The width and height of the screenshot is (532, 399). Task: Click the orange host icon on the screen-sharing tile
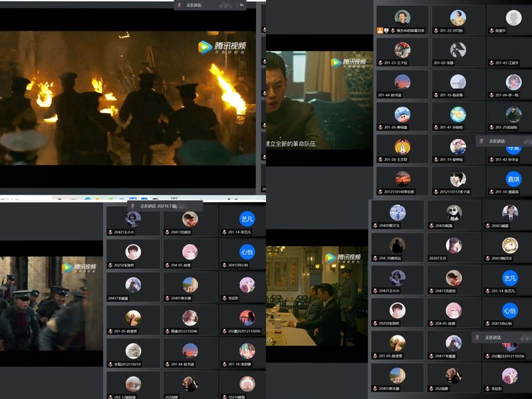point(380,31)
